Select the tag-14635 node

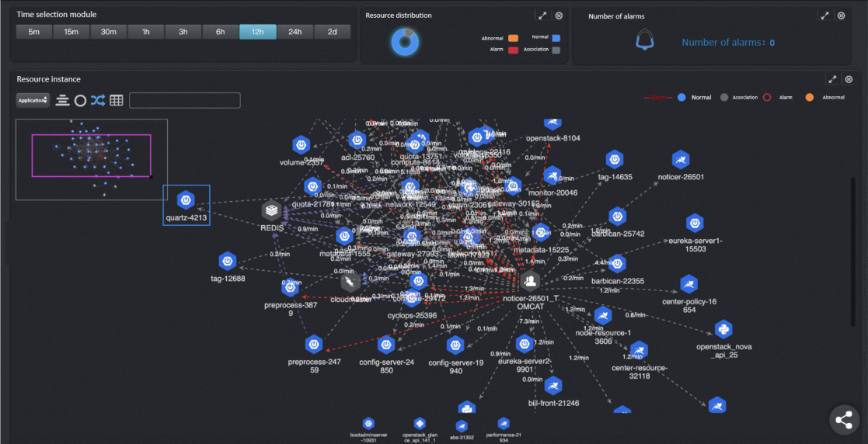coord(615,160)
